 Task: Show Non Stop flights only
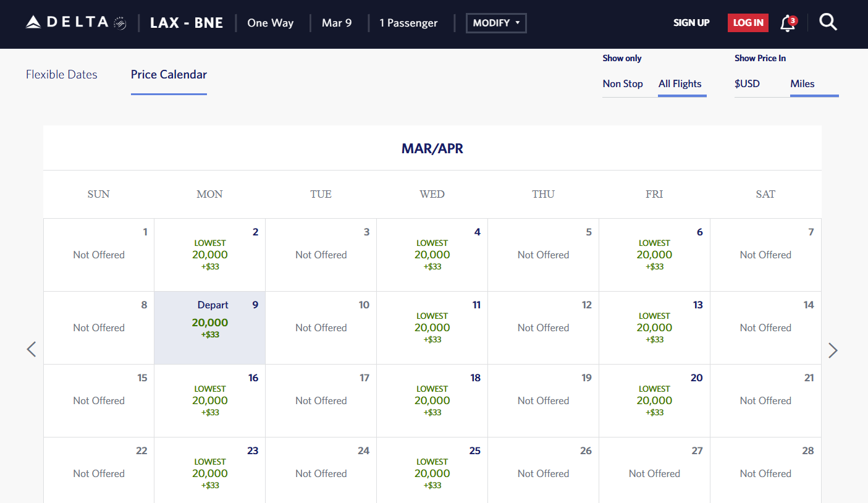coord(622,83)
